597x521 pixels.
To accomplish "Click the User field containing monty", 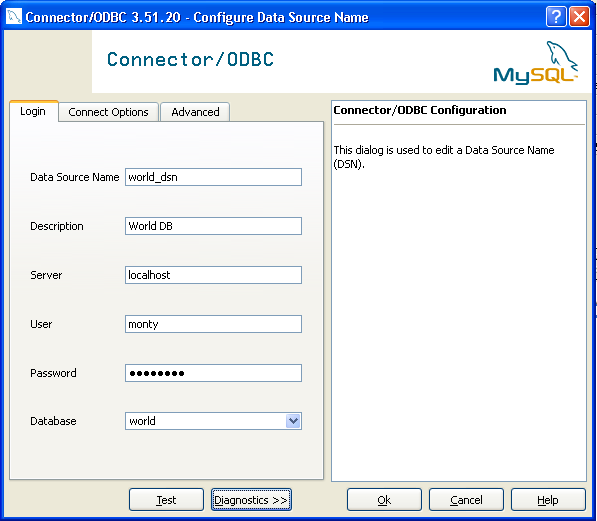I will click(213, 324).
